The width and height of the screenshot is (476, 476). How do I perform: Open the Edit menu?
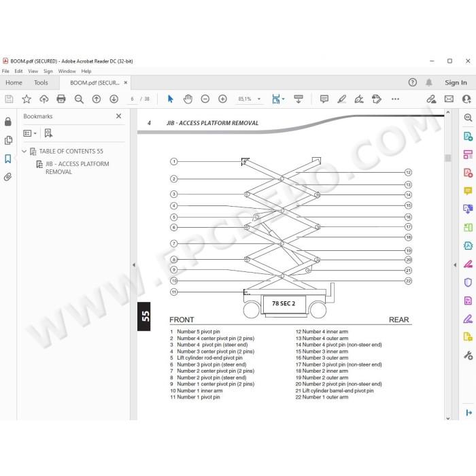pos(18,71)
